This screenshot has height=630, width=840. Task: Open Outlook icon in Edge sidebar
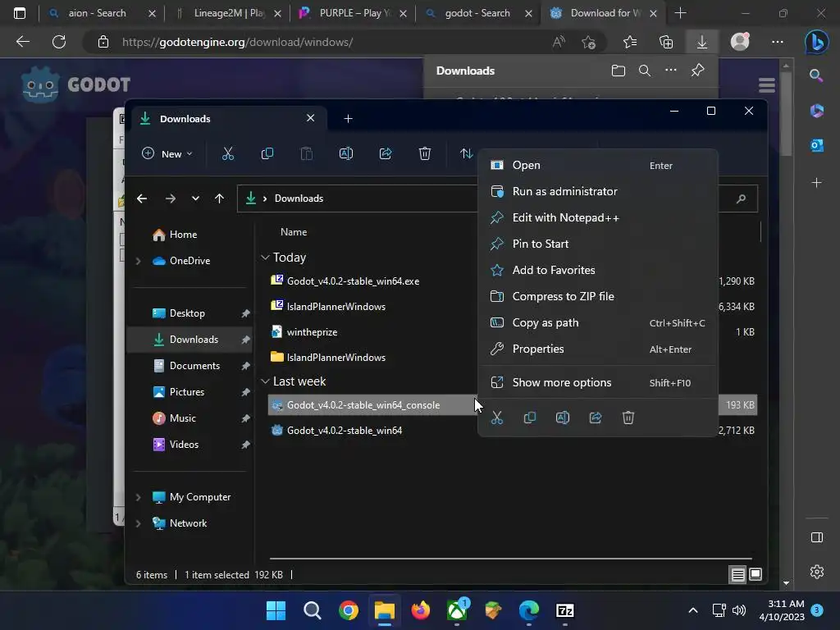point(817,145)
